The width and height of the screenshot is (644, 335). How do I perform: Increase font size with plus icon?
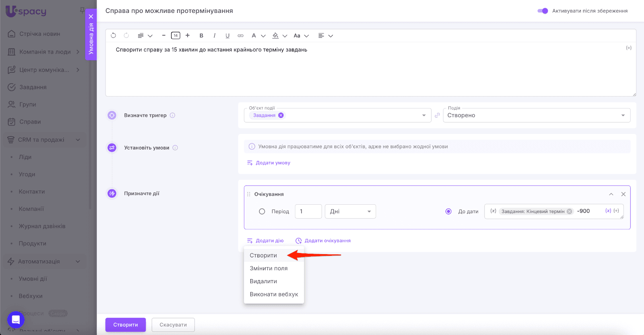(188, 35)
